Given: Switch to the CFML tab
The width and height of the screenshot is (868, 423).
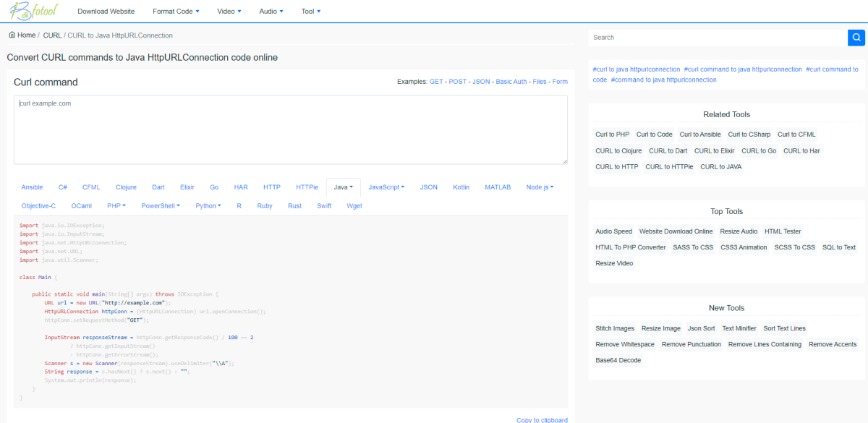Looking at the screenshot, I should (91, 187).
